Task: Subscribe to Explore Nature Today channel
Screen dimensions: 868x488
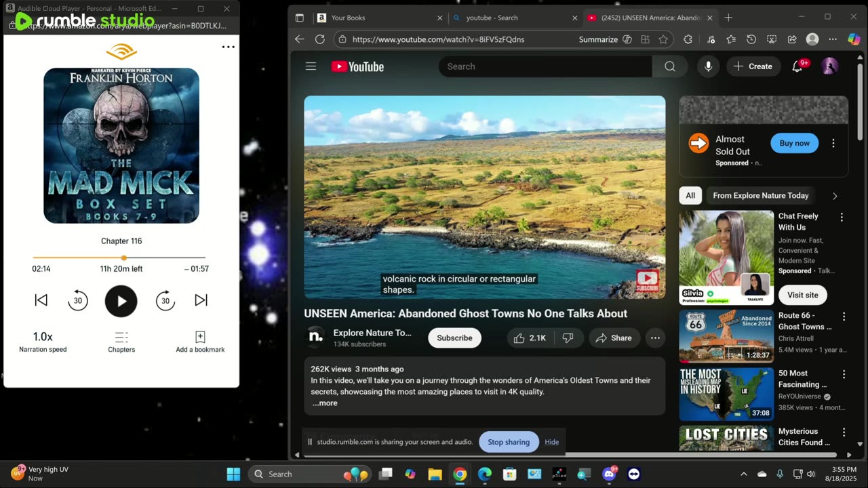Action: pyautogui.click(x=454, y=338)
